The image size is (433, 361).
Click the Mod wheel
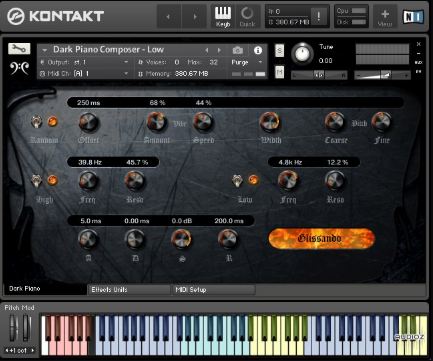pos(27,328)
